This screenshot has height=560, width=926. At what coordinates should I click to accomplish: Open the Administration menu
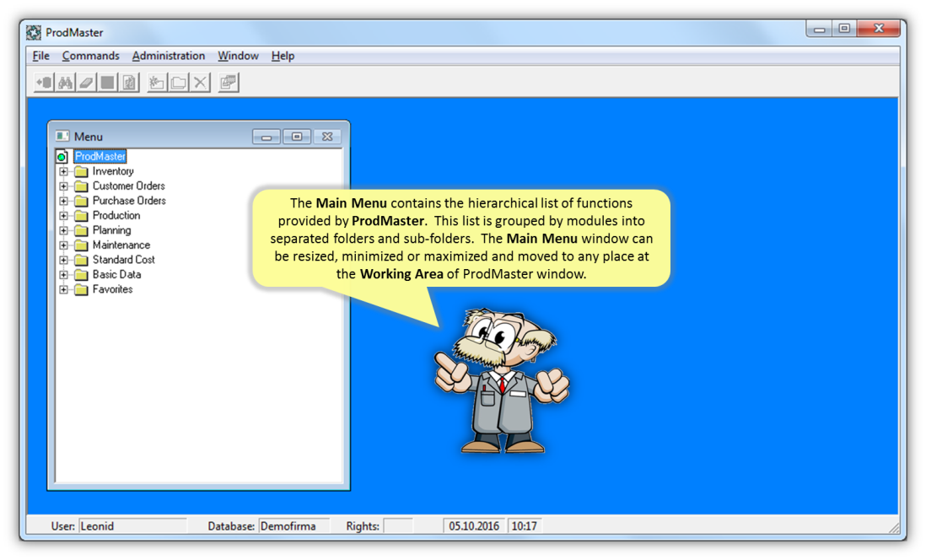pos(169,56)
